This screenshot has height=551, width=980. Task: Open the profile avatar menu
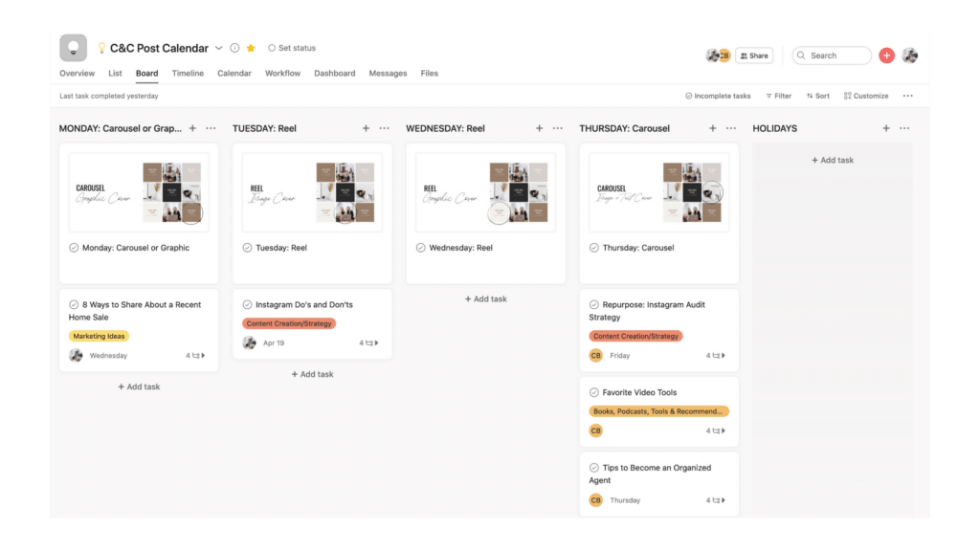click(x=910, y=55)
